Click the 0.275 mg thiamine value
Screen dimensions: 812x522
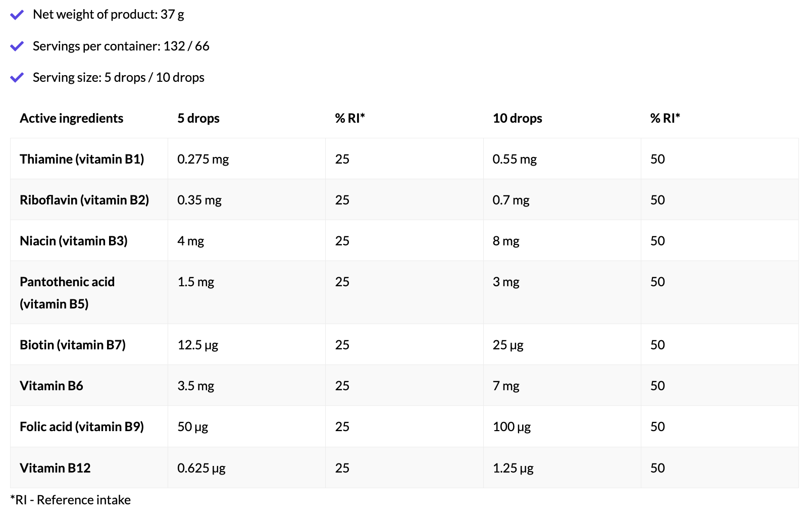tap(203, 159)
